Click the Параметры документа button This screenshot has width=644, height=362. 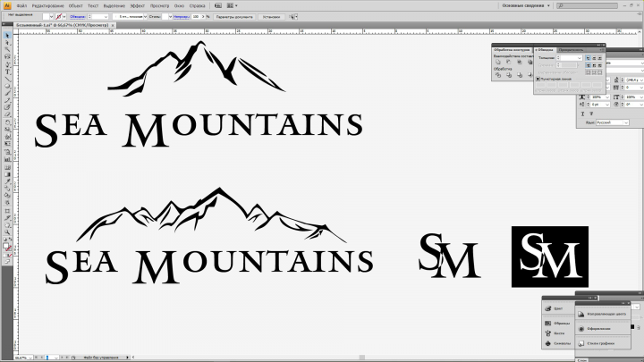click(234, 17)
